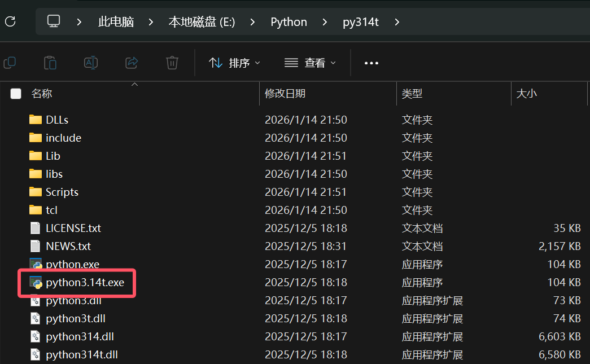The width and height of the screenshot is (590, 364).
Task: Open the 查看 view dropdown
Action: tap(310, 63)
